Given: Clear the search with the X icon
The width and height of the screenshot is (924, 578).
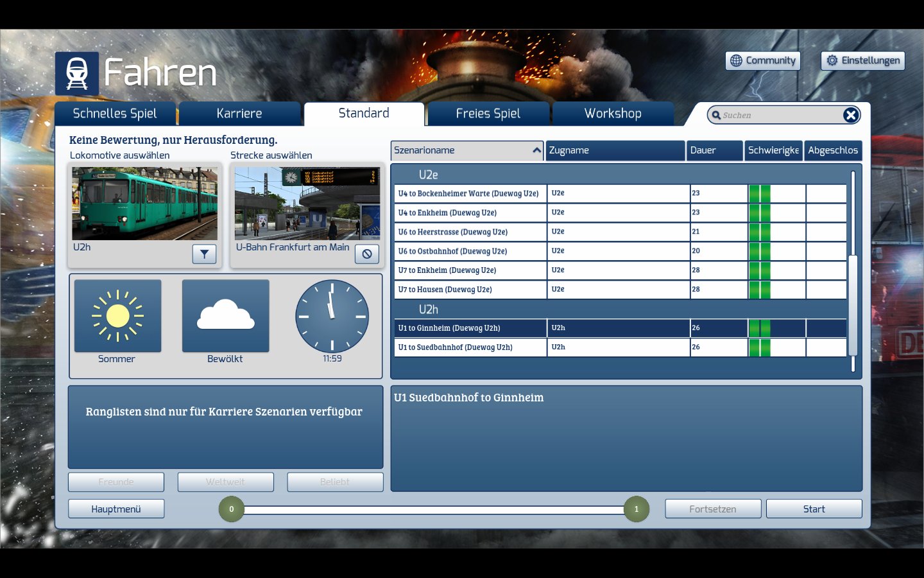Looking at the screenshot, I should pyautogui.click(x=850, y=115).
